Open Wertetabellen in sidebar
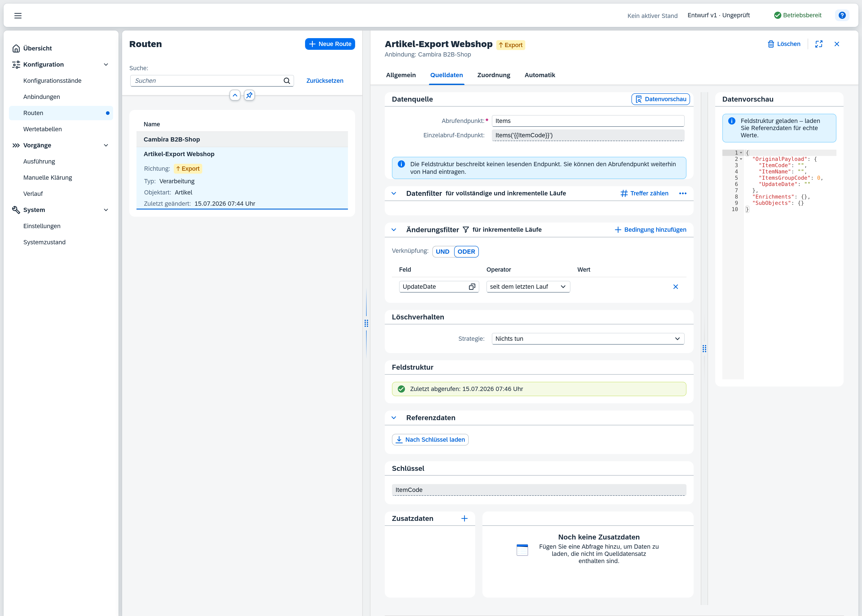The image size is (862, 616). pyautogui.click(x=61, y=129)
